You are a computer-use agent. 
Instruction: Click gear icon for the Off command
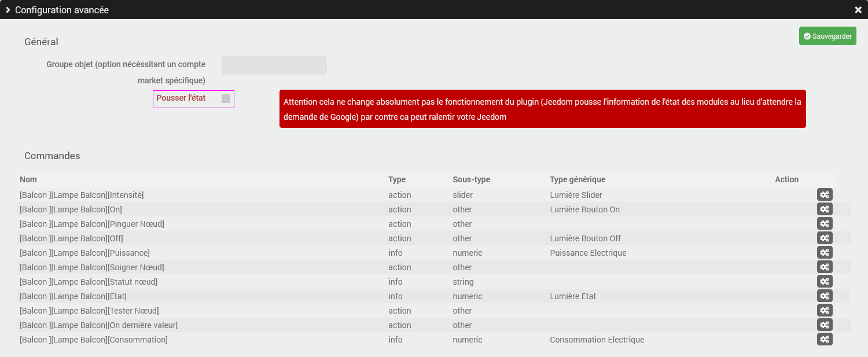pos(825,238)
